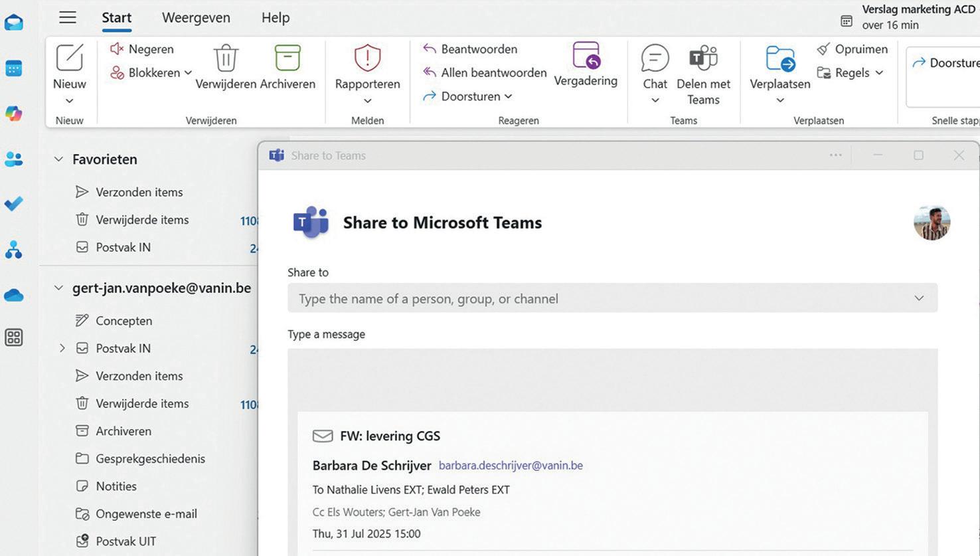Click the date Thu, 31 Jul 2025 15:00

coord(367,533)
